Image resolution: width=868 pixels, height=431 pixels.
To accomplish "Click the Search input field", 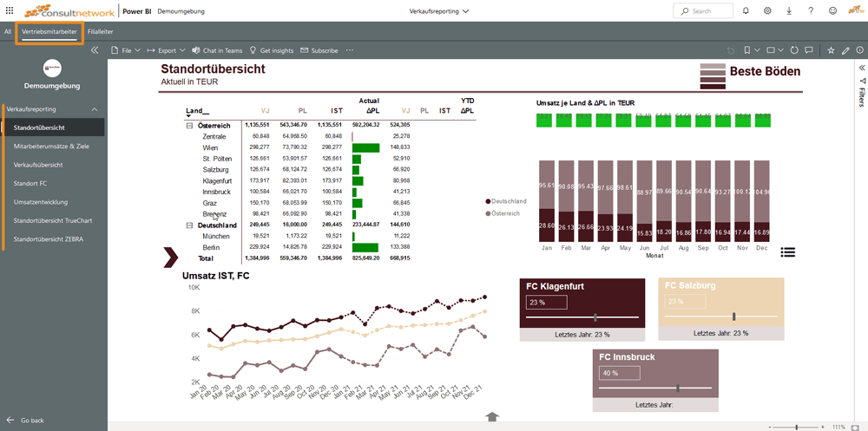I will 707,11.
